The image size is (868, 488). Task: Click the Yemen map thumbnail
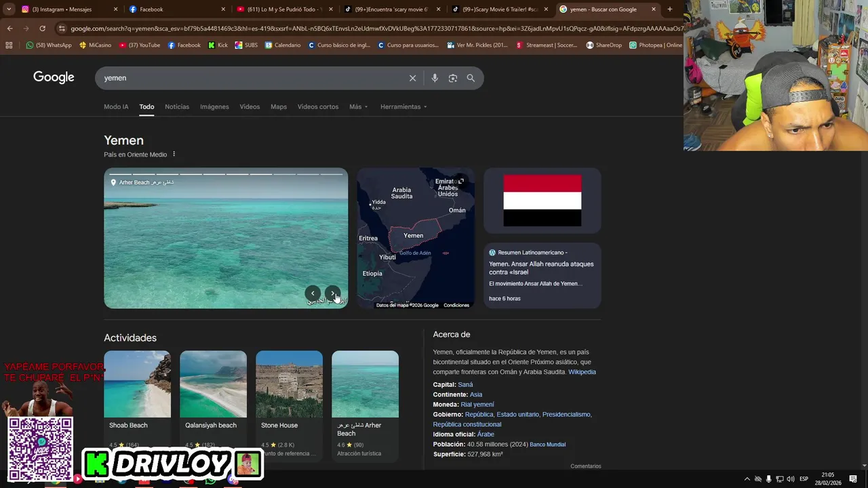pyautogui.click(x=416, y=238)
